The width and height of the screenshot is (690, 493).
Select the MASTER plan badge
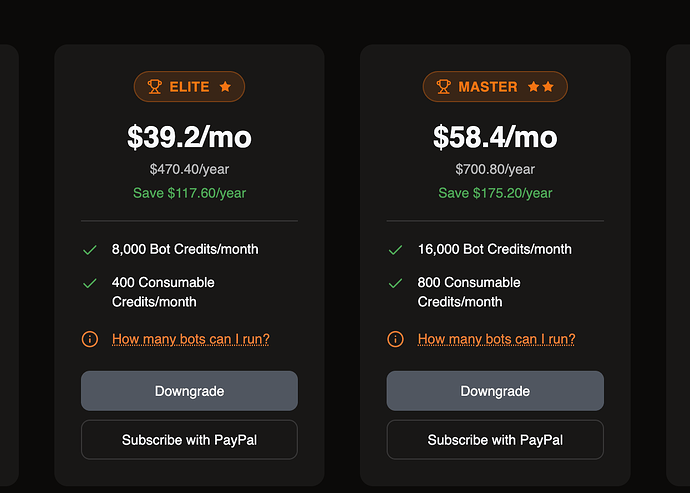pyautogui.click(x=495, y=87)
